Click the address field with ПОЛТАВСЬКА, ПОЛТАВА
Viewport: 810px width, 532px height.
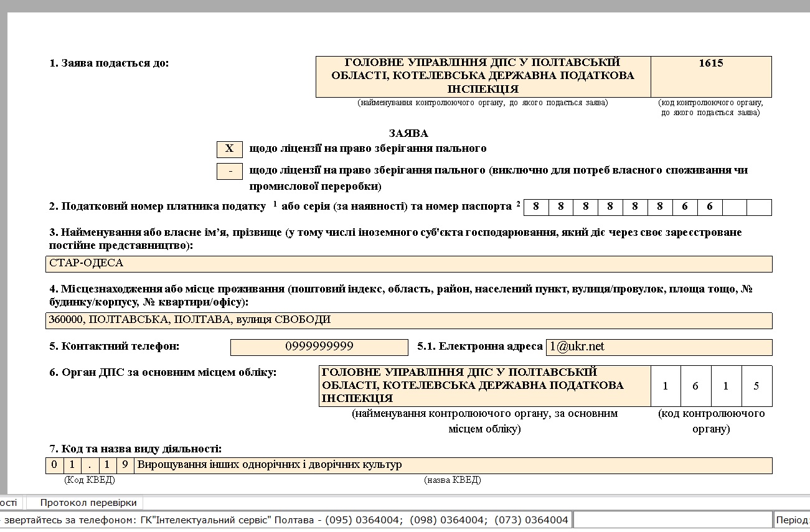pos(408,320)
